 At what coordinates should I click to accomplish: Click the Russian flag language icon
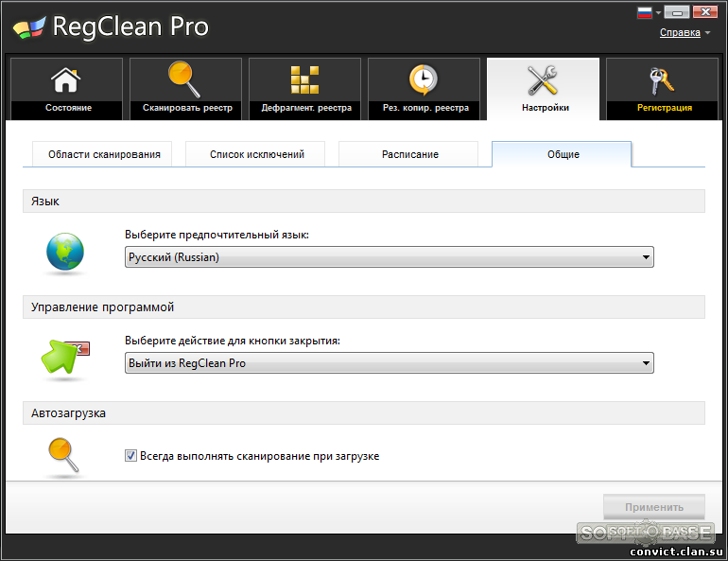[x=645, y=12]
